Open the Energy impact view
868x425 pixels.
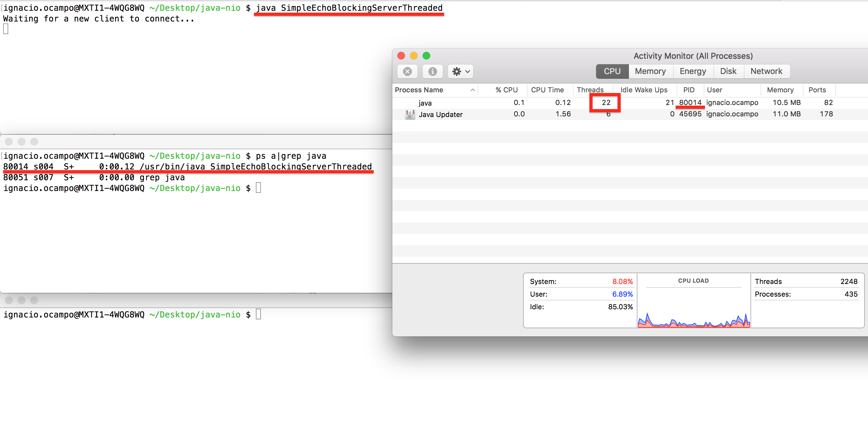[693, 71]
